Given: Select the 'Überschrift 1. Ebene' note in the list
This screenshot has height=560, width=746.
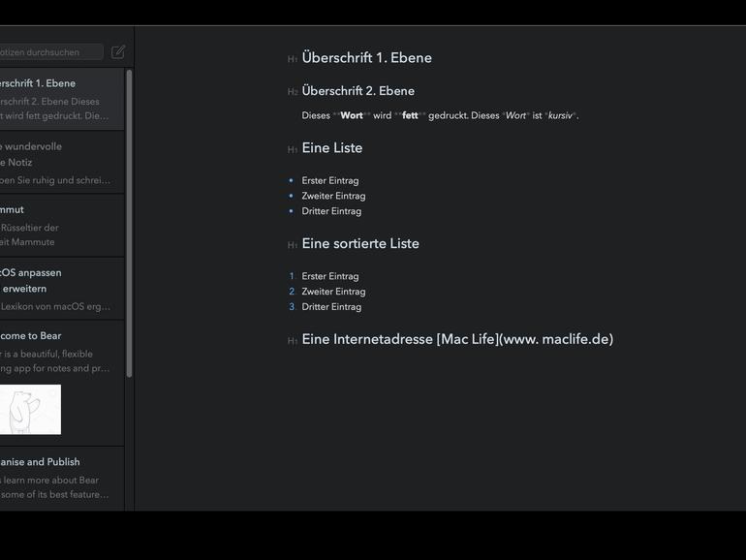Looking at the screenshot, I should pos(60,99).
